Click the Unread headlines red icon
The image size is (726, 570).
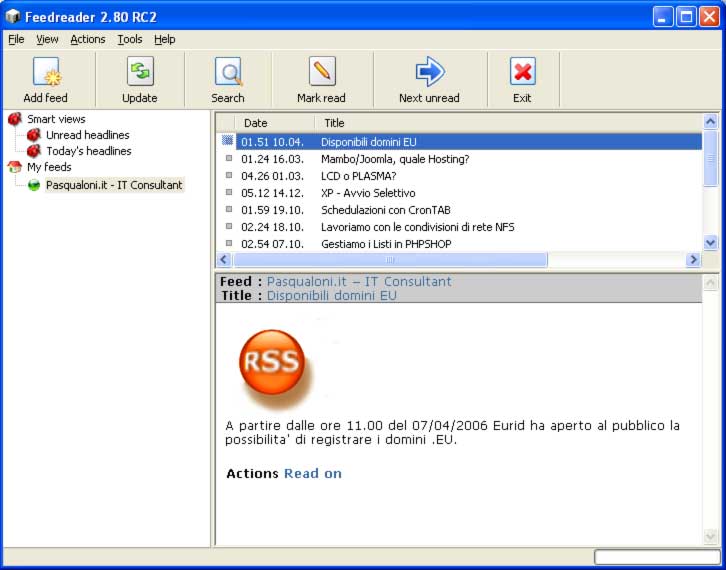pyautogui.click(x=34, y=135)
